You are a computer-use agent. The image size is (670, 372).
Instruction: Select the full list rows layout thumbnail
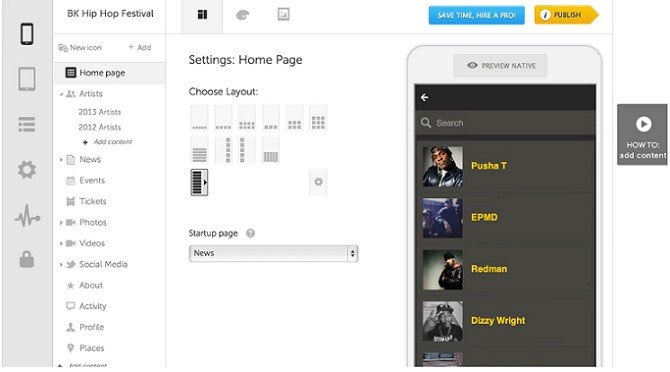pos(199,150)
